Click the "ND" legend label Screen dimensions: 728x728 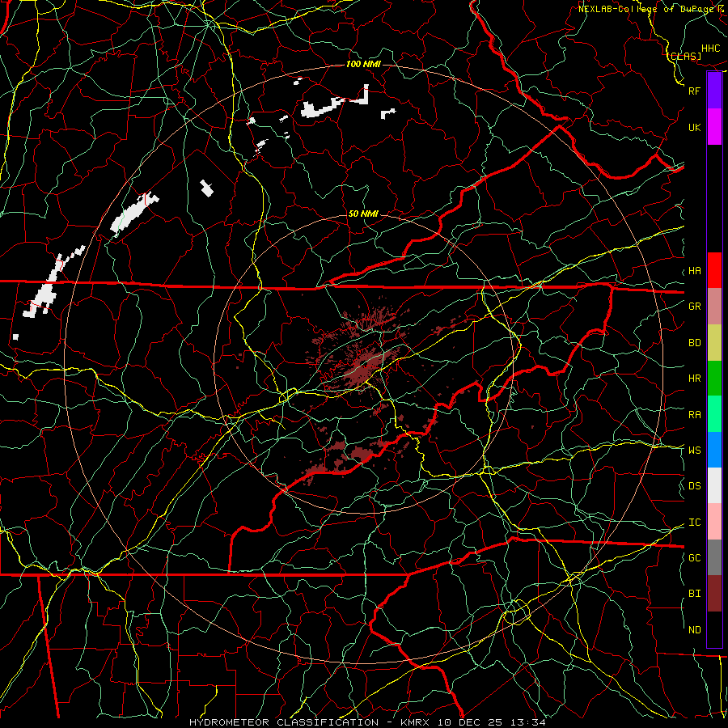[x=694, y=630]
